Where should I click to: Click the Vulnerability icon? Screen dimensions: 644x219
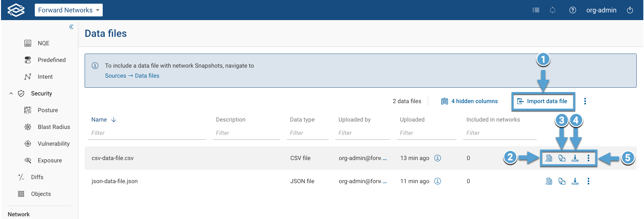[x=28, y=144]
